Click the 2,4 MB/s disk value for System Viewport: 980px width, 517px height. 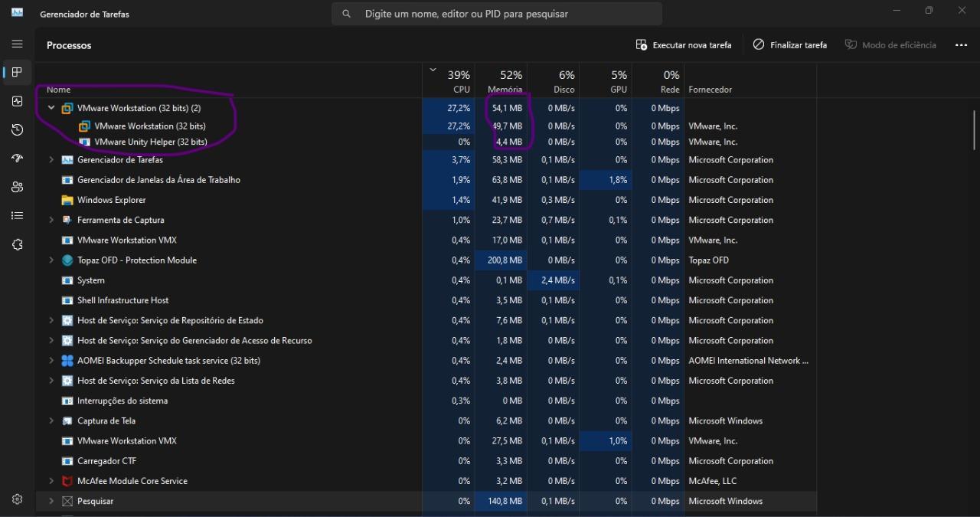553,280
